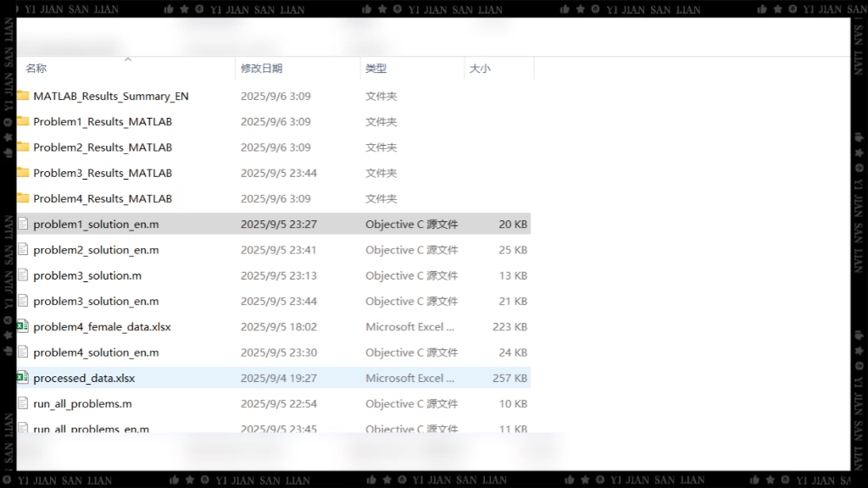Click the 24 KB size cell
Screen dimensions: 868x488
(x=513, y=352)
